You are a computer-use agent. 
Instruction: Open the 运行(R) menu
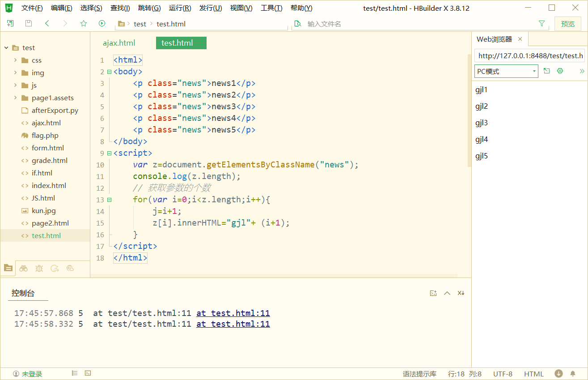click(180, 8)
